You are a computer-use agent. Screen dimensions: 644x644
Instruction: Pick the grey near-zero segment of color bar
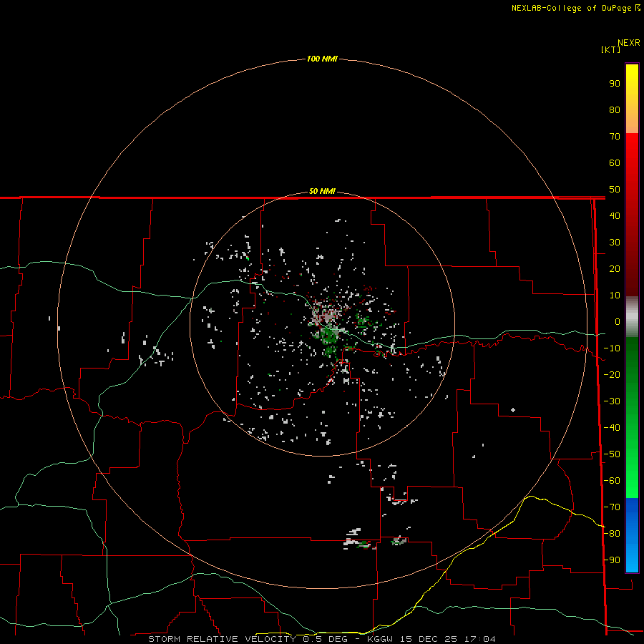[632, 317]
